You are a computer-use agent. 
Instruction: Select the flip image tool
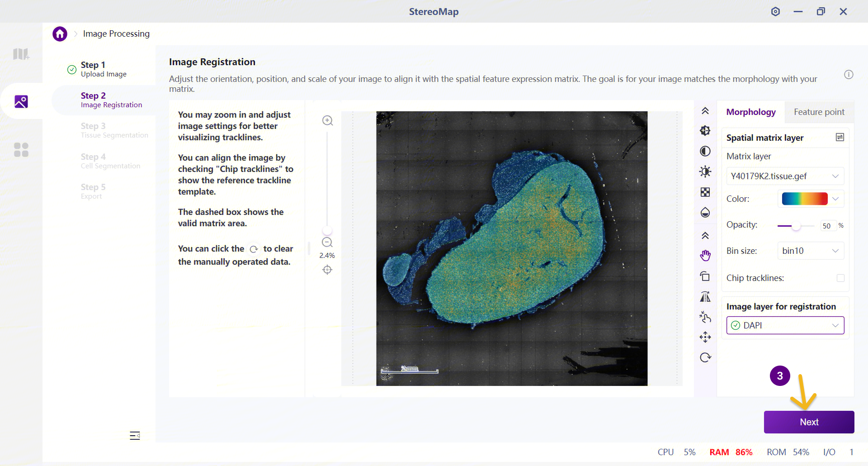[705, 297]
